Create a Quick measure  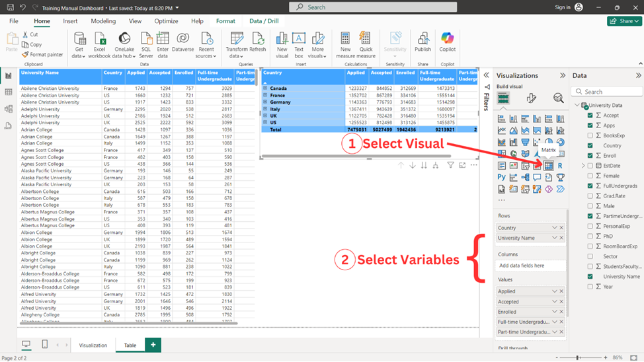pos(366,45)
